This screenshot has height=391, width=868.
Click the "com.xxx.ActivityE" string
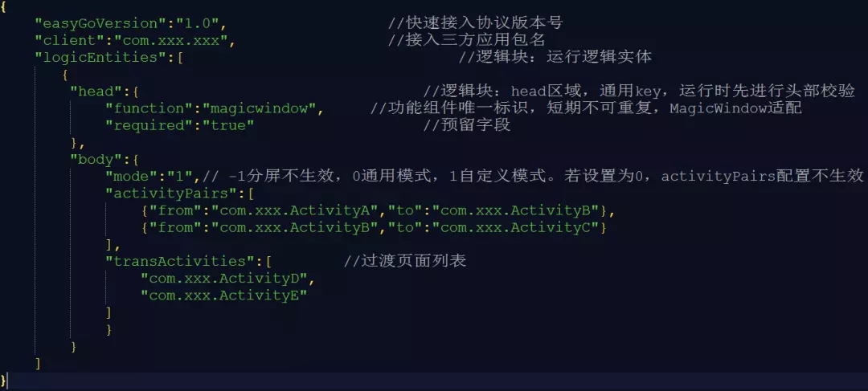pyautogui.click(x=223, y=295)
